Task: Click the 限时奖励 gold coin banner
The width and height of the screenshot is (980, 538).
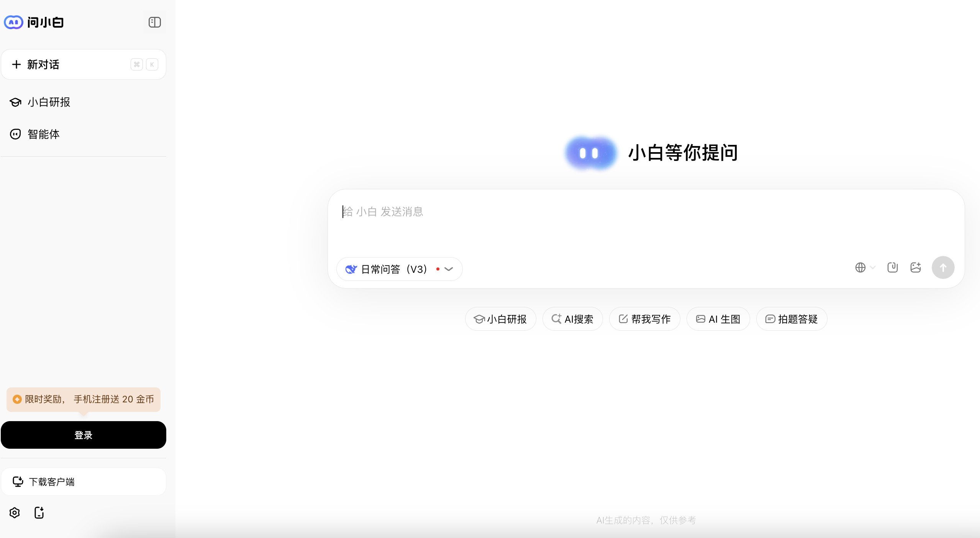Action: point(83,399)
